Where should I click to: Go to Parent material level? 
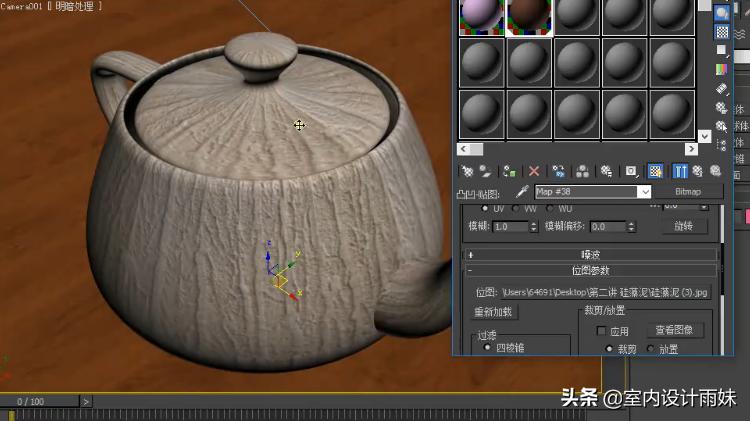pyautogui.click(x=698, y=171)
